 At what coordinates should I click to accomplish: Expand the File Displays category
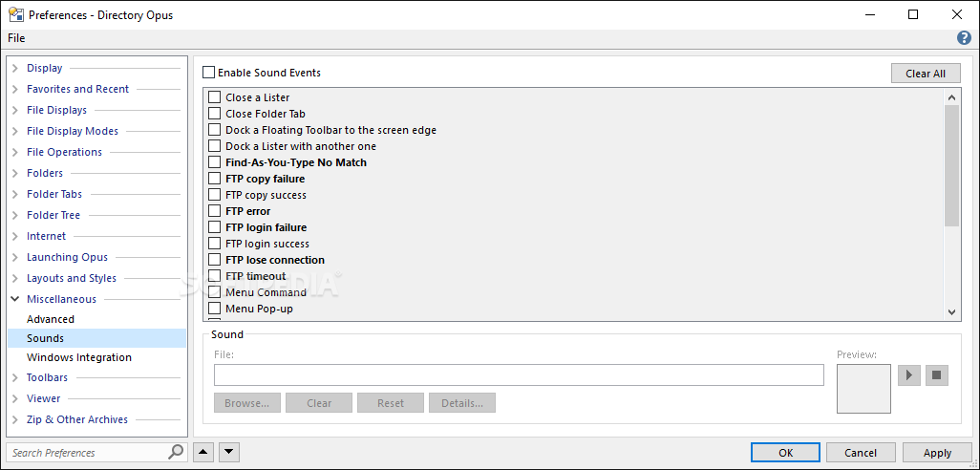15,110
